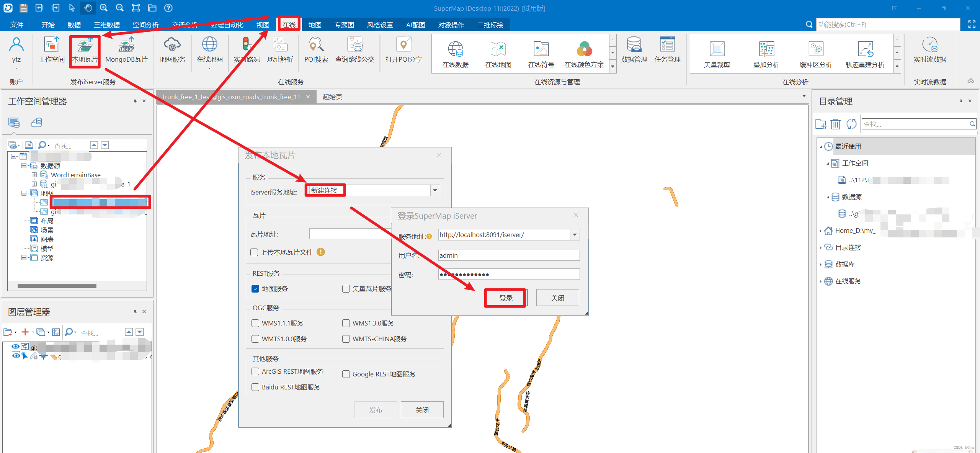Screen dimensions: 980x453
Task: Click the workspace tree horizontal scrollbar
Action: (x=57, y=286)
